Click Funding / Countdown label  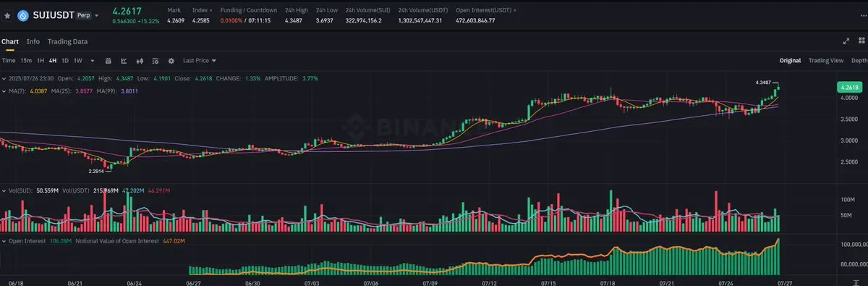pyautogui.click(x=249, y=10)
